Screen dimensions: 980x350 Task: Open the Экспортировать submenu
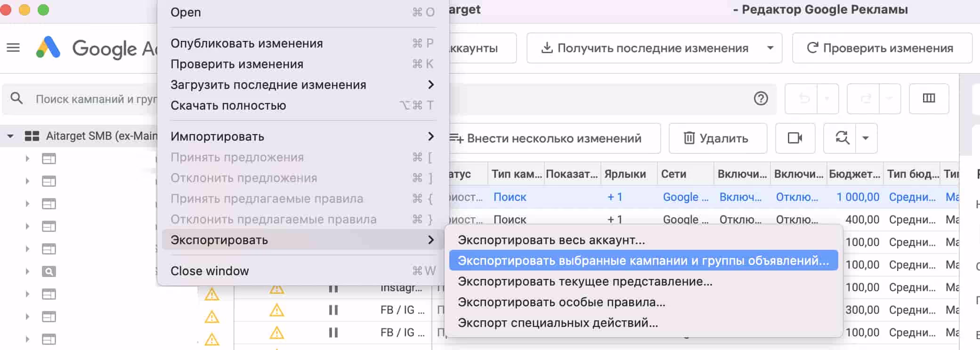tap(303, 240)
